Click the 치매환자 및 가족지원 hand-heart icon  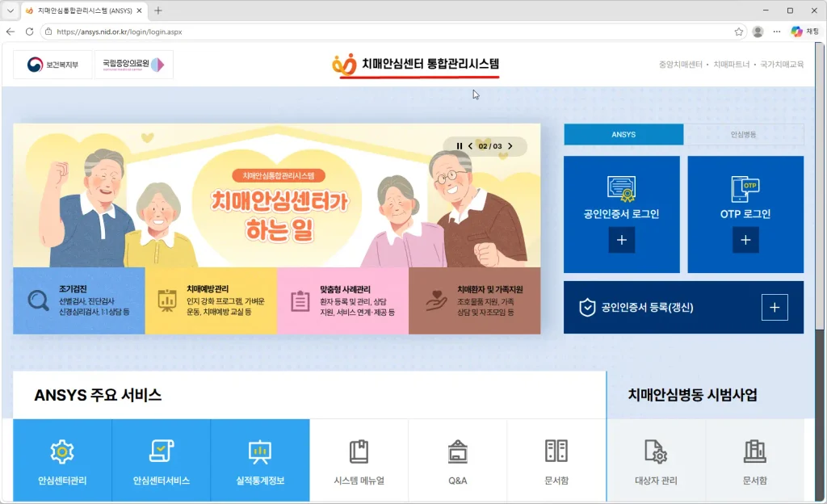[437, 300]
